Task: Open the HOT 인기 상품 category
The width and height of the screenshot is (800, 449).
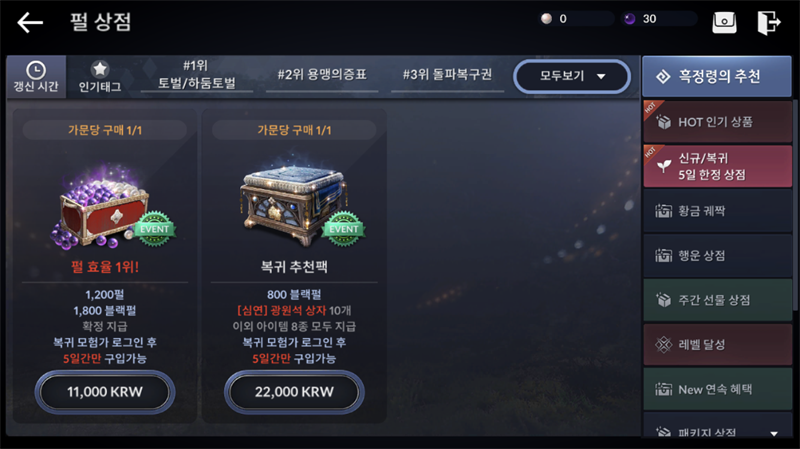Action: 717,122
